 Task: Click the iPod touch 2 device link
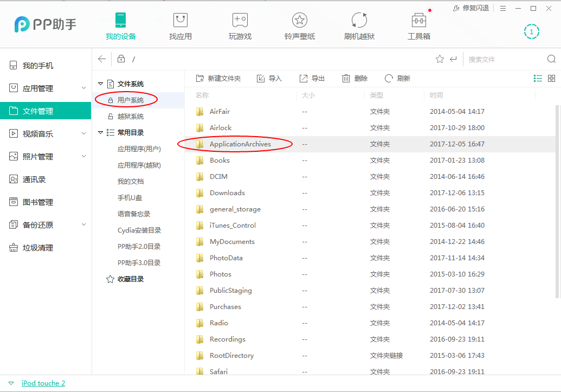[43, 383]
